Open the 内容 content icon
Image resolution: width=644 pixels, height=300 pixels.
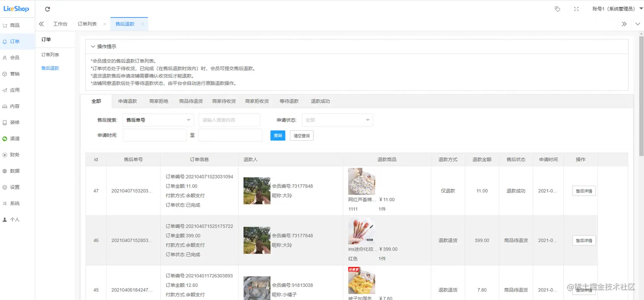[5, 106]
